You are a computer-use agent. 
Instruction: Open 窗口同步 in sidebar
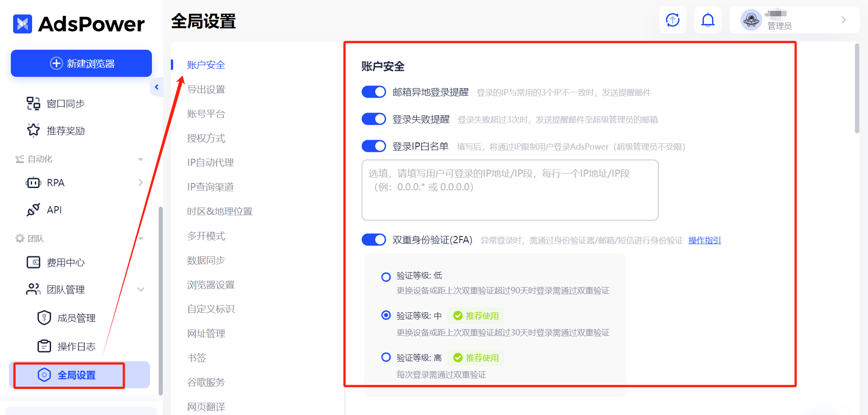66,104
